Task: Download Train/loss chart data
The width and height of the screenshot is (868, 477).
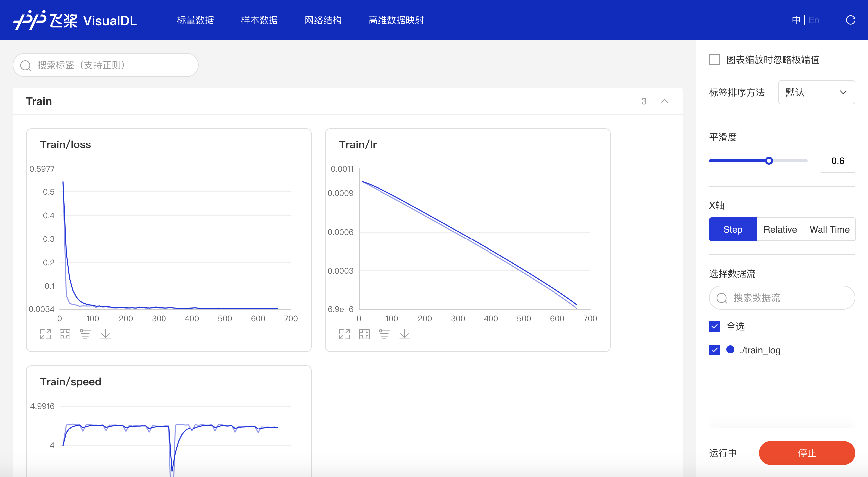Action: [x=105, y=334]
